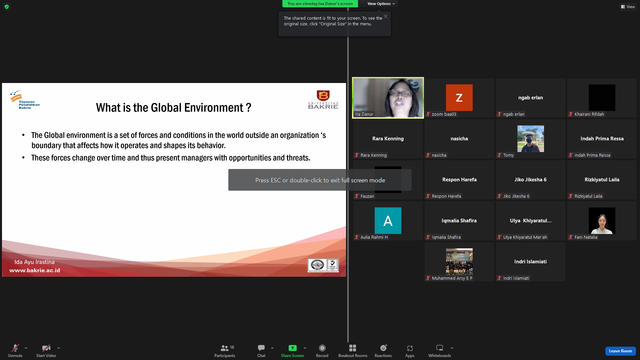Open the Apps panel

pyautogui.click(x=410, y=350)
